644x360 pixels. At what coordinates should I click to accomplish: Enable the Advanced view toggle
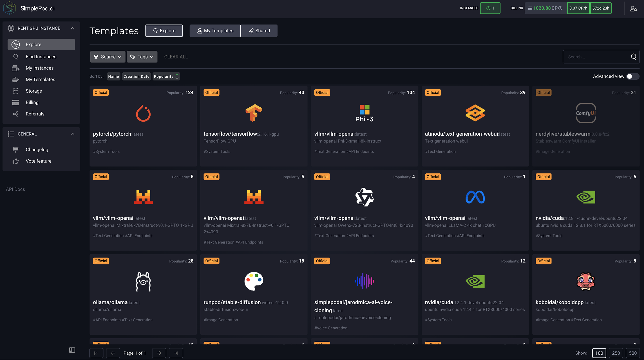pos(632,76)
